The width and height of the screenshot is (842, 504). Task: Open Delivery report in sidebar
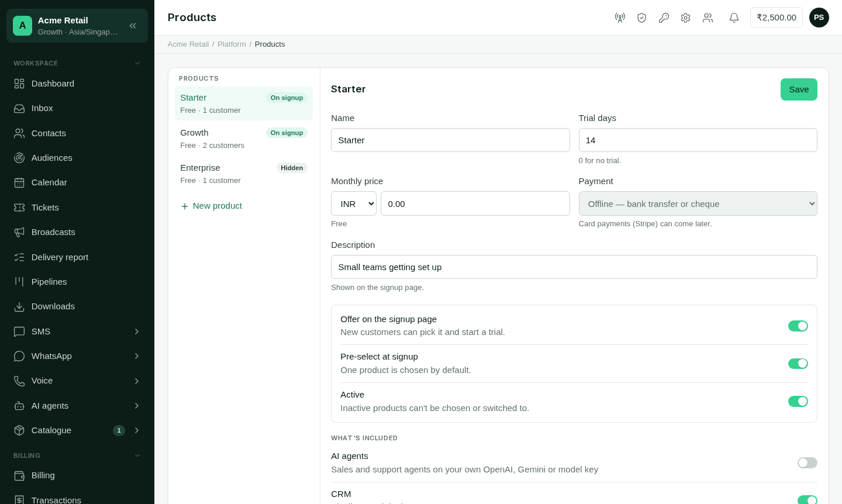pyautogui.click(x=77, y=257)
